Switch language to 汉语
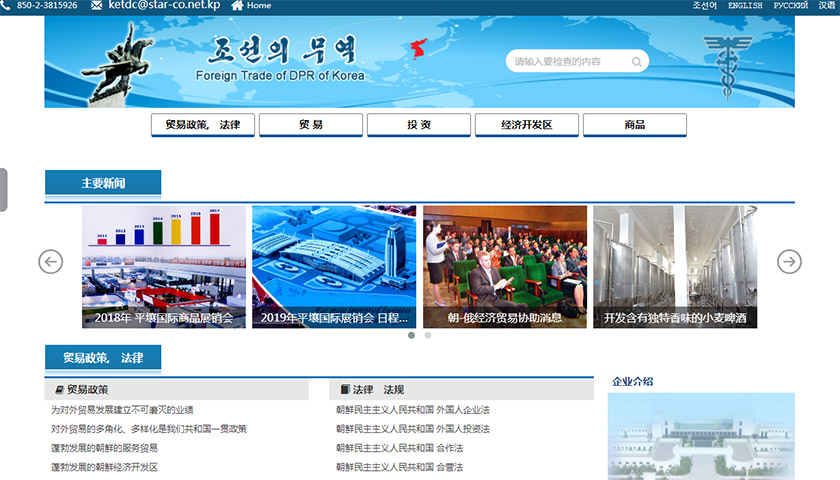This screenshot has height=480, width=840. (x=827, y=5)
